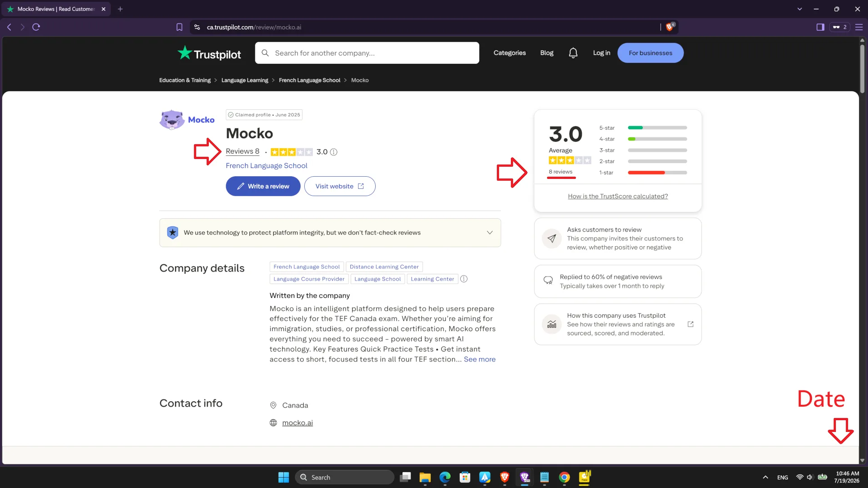The width and height of the screenshot is (868, 488).
Task: Click Distance Learning Center tag
Action: (x=384, y=267)
